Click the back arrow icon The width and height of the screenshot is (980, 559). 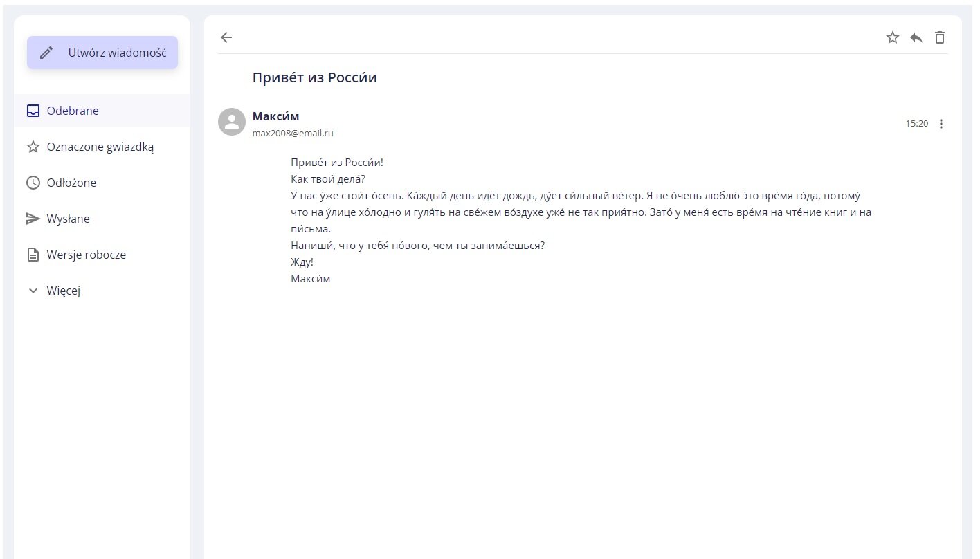tap(226, 37)
